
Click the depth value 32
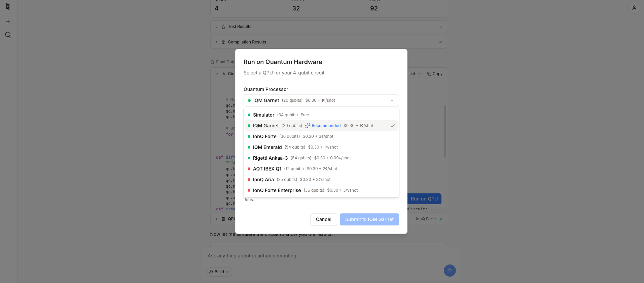[x=296, y=8]
